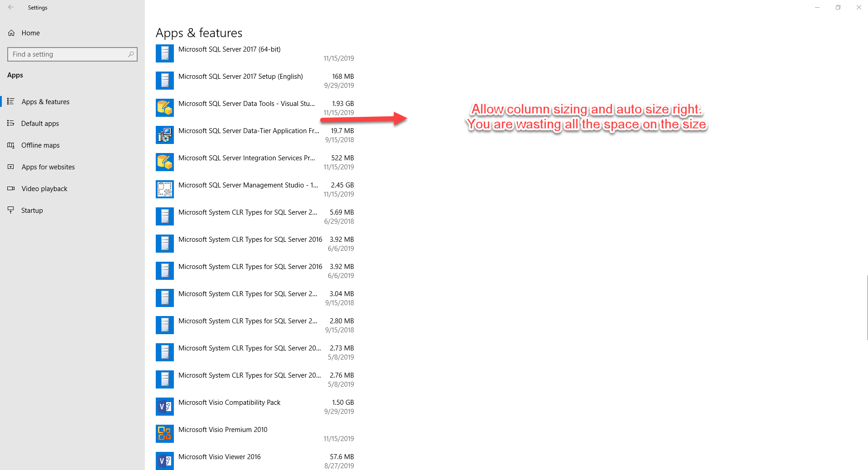Click the Apps & features page heading
The height and width of the screenshot is (470, 868).
coord(199,33)
